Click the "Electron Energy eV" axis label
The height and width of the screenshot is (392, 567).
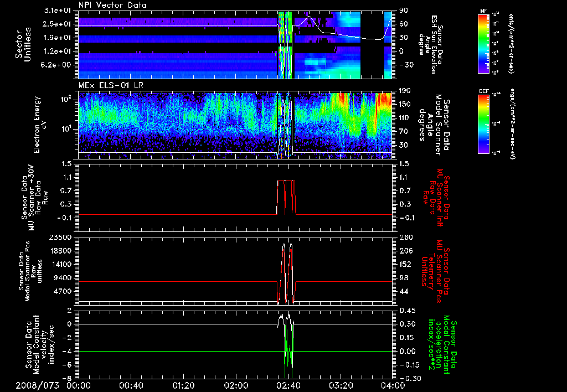click(39, 125)
